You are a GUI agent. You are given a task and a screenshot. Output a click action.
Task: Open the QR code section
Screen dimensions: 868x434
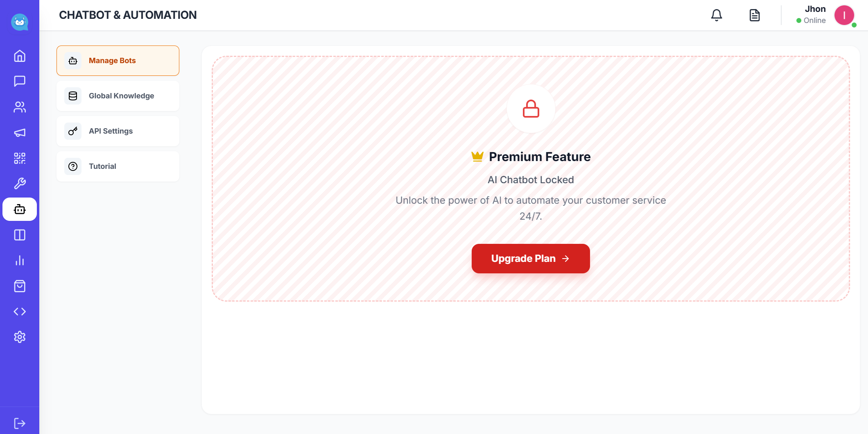tap(19, 158)
